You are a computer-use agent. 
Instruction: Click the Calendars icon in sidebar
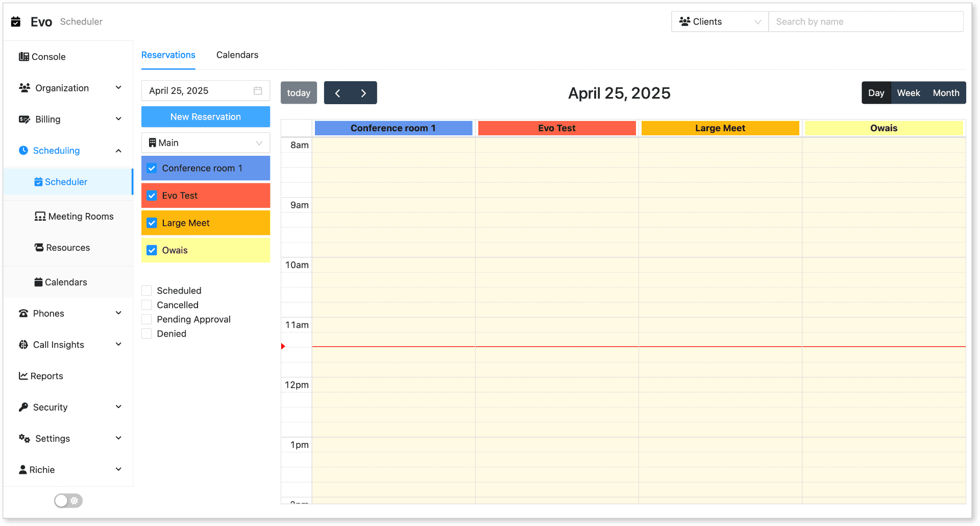tap(38, 282)
